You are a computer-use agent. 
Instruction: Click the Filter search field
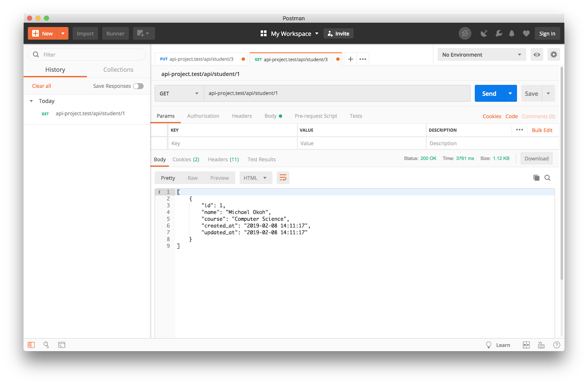click(87, 55)
